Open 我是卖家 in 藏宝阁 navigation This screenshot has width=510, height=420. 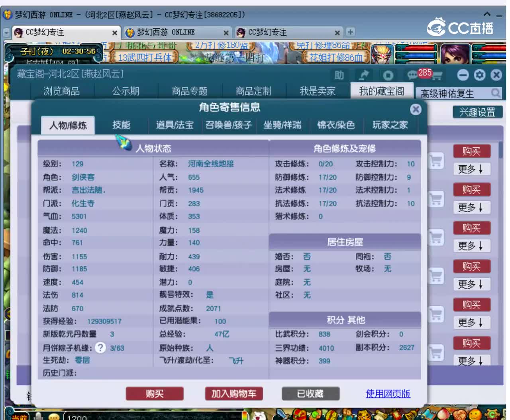point(318,91)
